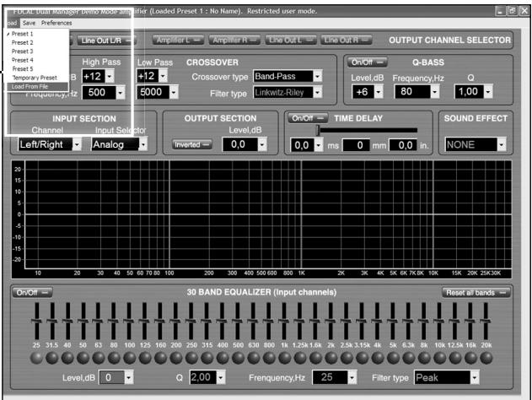The width and height of the screenshot is (532, 400).
Task: Open the Preferences menu
Action: tap(56, 23)
